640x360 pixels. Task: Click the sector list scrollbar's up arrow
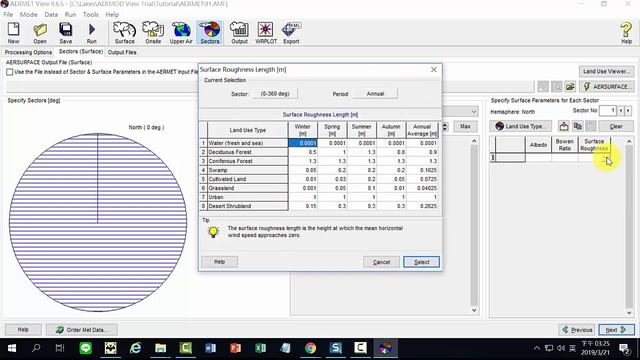pyautogui.click(x=474, y=141)
